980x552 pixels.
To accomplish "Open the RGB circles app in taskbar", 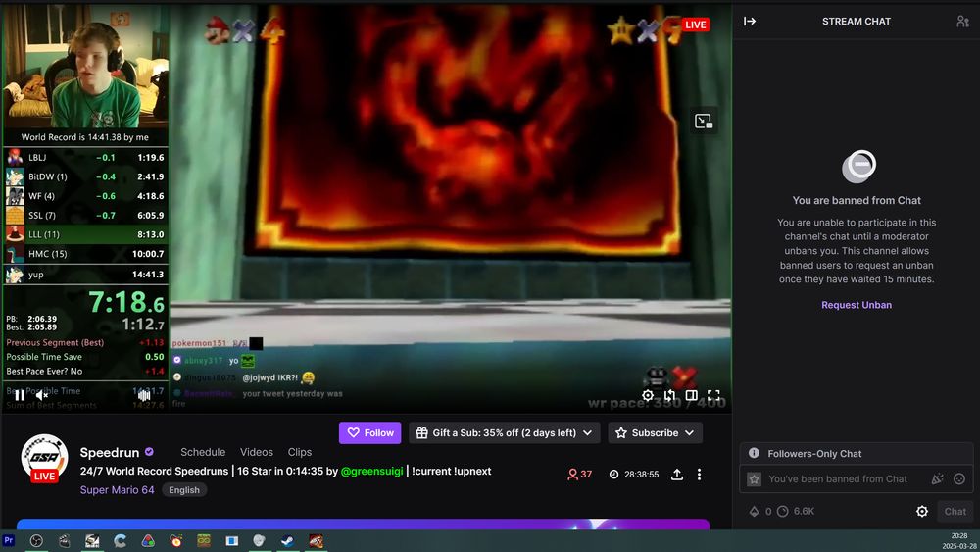I will pyautogui.click(x=148, y=541).
